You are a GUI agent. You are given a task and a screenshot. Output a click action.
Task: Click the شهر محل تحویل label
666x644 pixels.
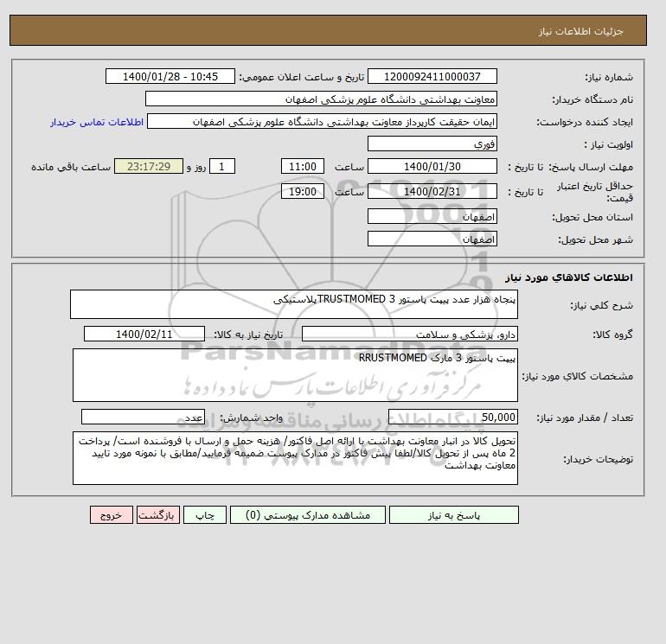(595, 239)
